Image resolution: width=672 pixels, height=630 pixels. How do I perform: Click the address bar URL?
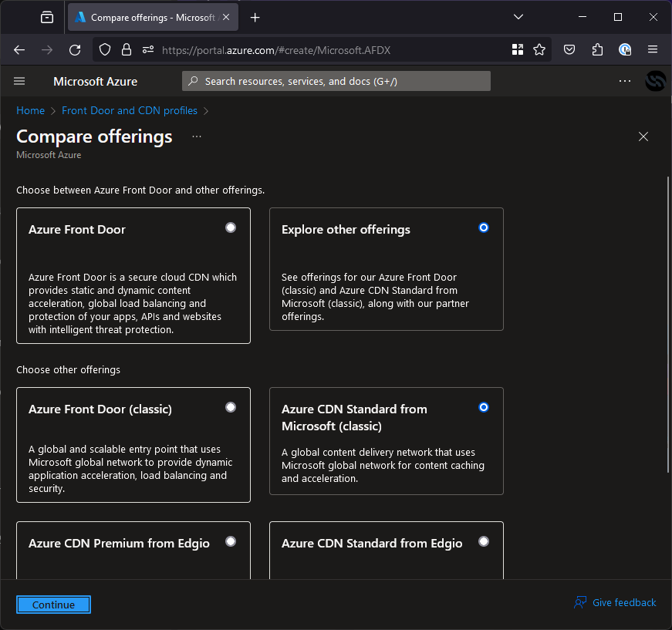coord(276,51)
